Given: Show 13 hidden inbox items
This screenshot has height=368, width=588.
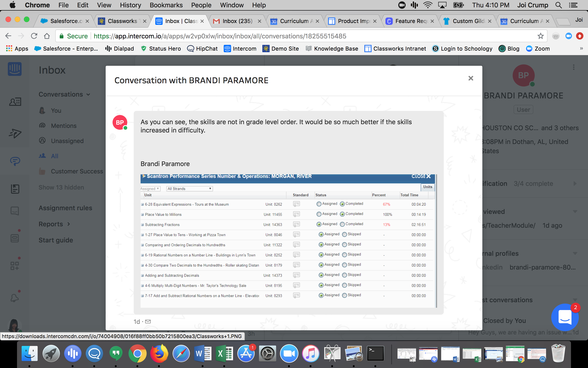Looking at the screenshot, I should [x=61, y=187].
